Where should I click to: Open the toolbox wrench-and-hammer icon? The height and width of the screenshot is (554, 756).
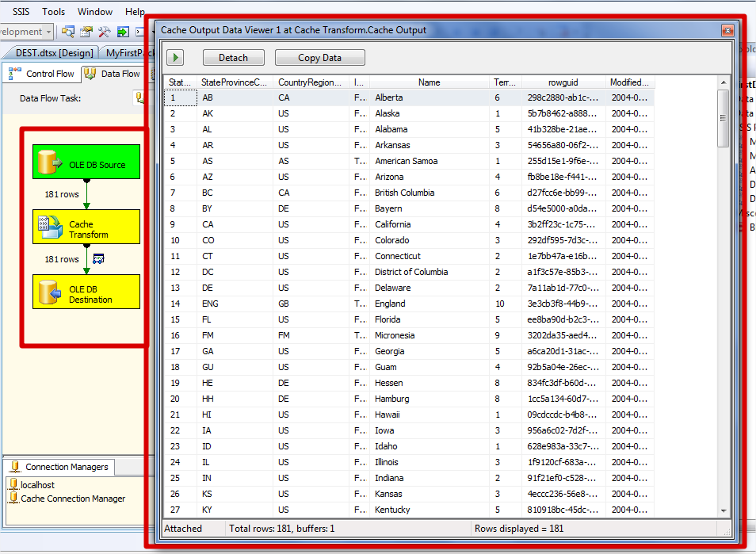(x=104, y=32)
